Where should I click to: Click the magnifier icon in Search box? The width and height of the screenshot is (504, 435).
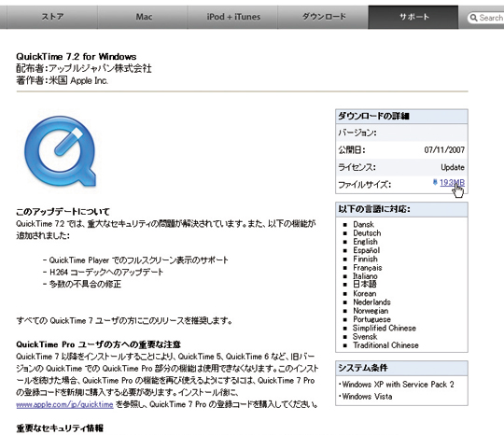[473, 18]
